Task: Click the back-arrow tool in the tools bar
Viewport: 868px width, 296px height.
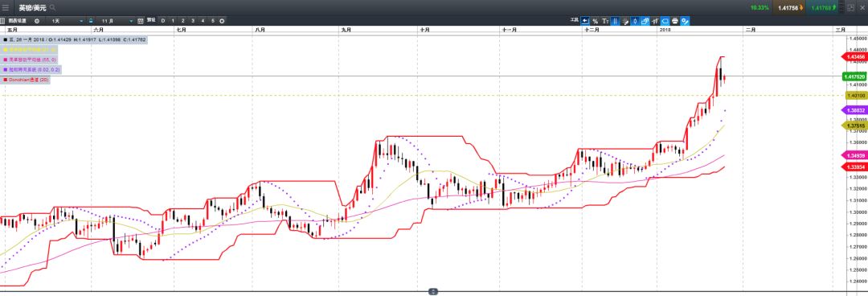Action: pyautogui.click(x=585, y=21)
